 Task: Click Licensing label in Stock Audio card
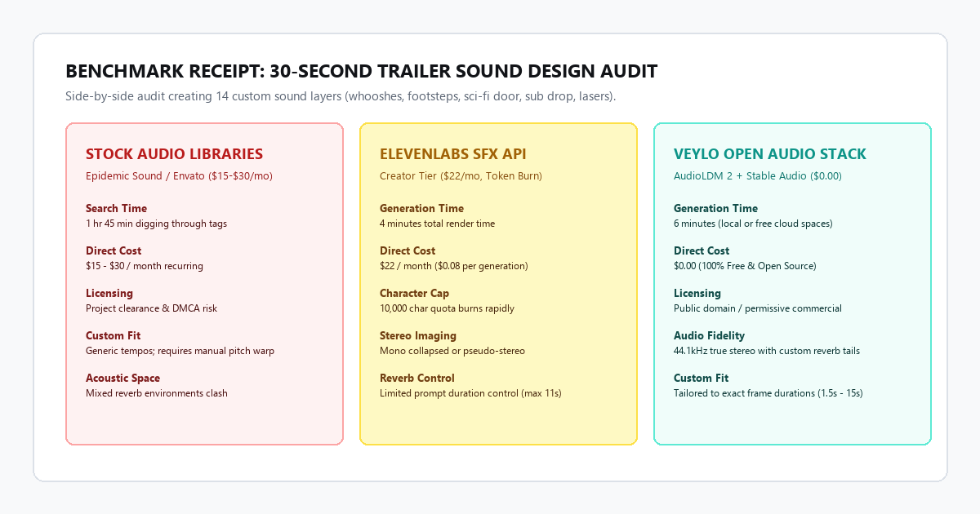click(109, 293)
